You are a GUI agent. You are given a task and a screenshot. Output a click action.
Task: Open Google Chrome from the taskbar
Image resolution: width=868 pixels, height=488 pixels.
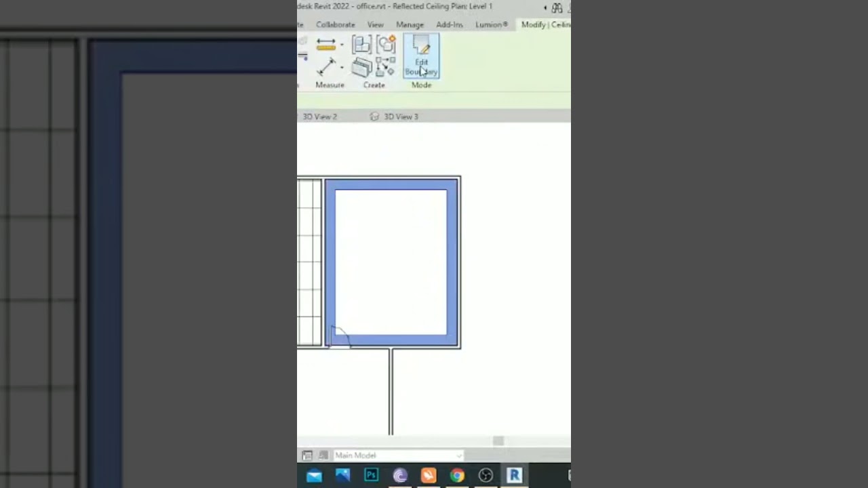456,476
